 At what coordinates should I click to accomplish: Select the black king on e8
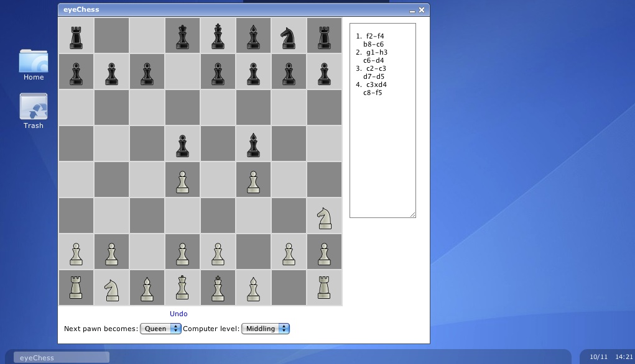pyautogui.click(x=218, y=35)
